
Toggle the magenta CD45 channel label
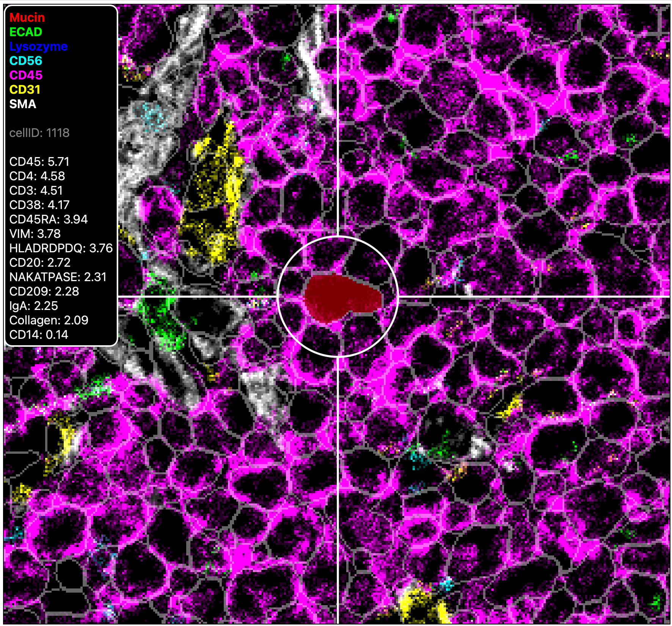pyautogui.click(x=26, y=75)
